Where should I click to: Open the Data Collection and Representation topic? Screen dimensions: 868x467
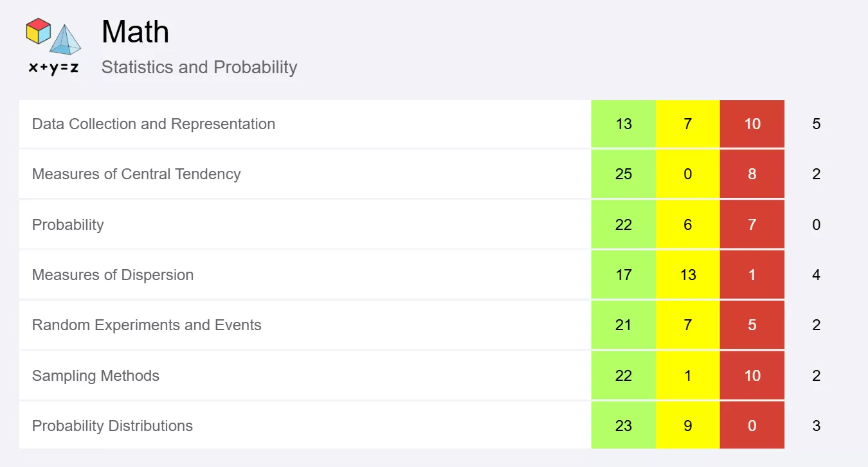154,124
